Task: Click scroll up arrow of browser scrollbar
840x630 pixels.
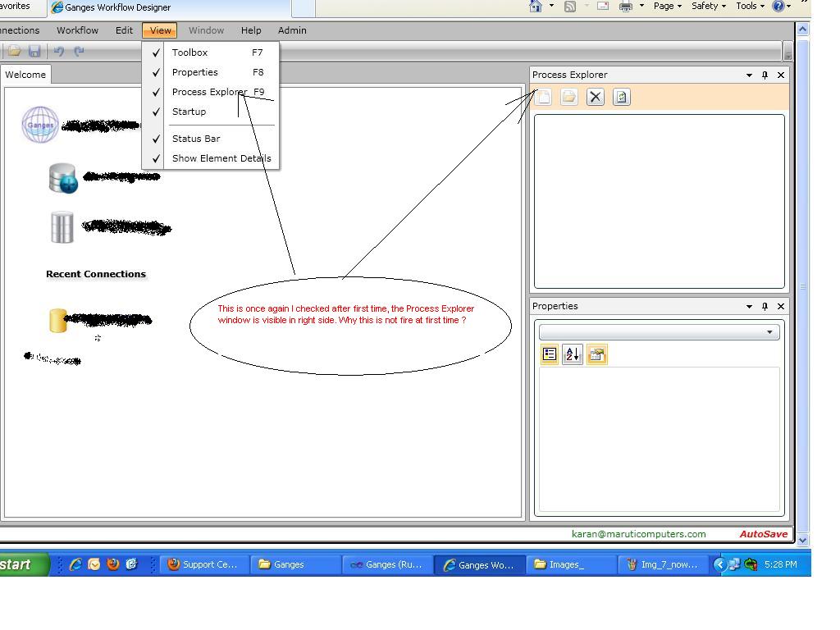Action: (802, 29)
